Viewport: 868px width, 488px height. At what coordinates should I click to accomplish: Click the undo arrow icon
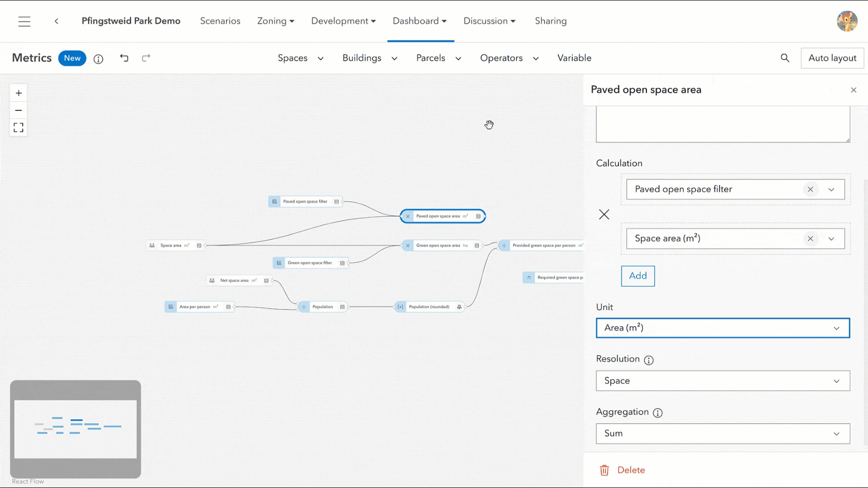pos(124,58)
